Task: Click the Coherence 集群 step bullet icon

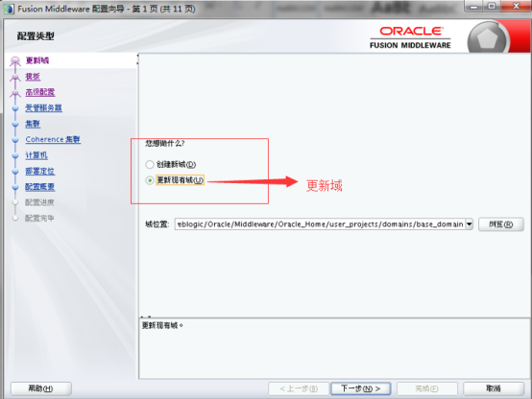Action: (15, 140)
